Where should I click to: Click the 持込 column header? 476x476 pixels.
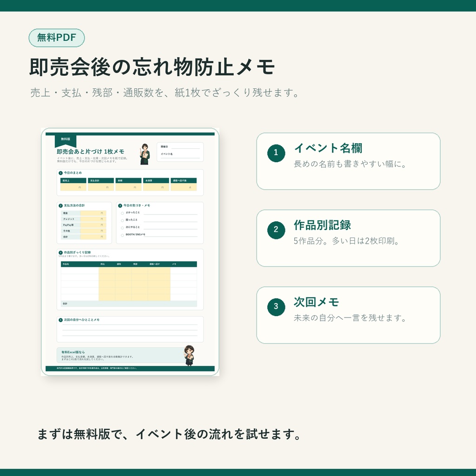(x=107, y=264)
